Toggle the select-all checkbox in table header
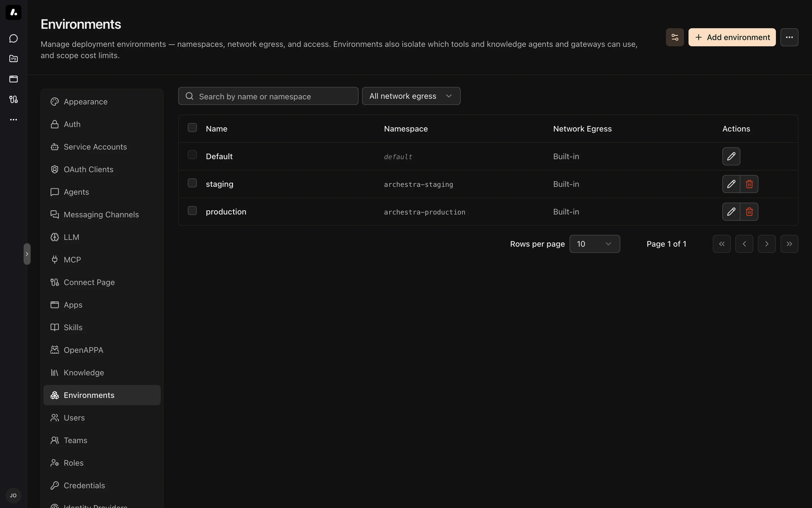Image resolution: width=812 pixels, height=508 pixels. (x=192, y=128)
